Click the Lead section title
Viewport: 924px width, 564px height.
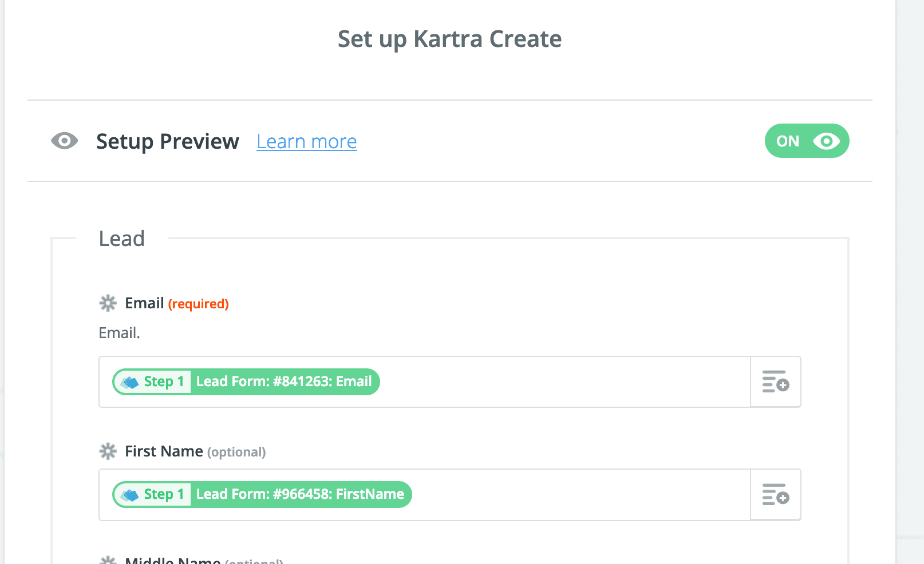122,239
